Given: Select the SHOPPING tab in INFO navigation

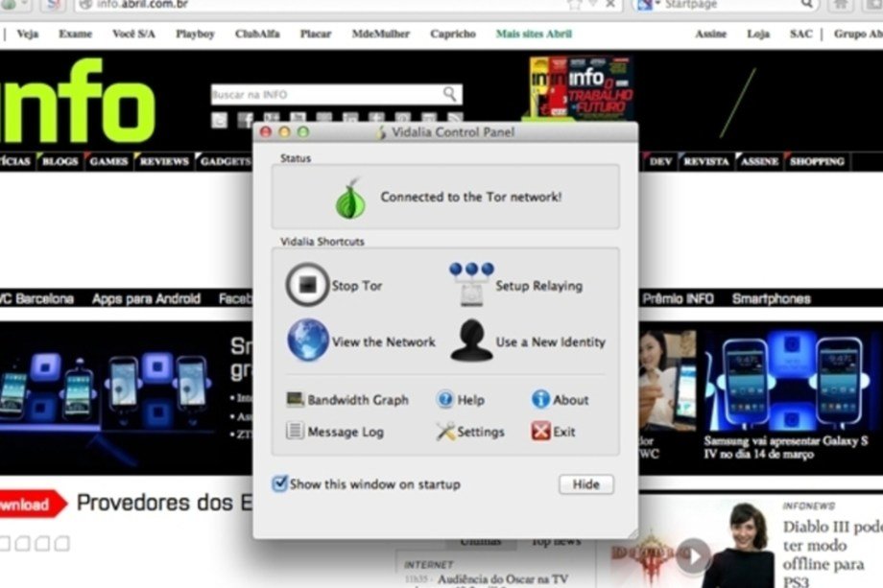Looking at the screenshot, I should click(x=817, y=161).
